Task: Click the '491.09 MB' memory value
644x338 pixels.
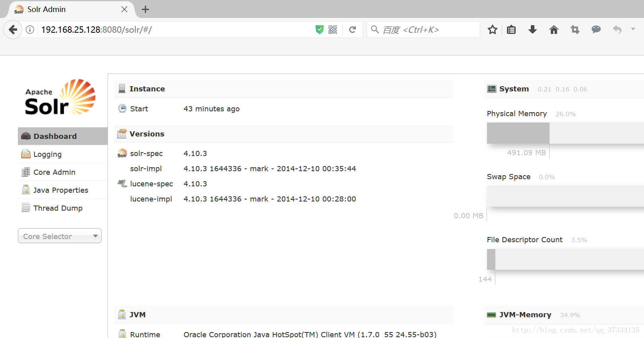Action: pyautogui.click(x=526, y=152)
